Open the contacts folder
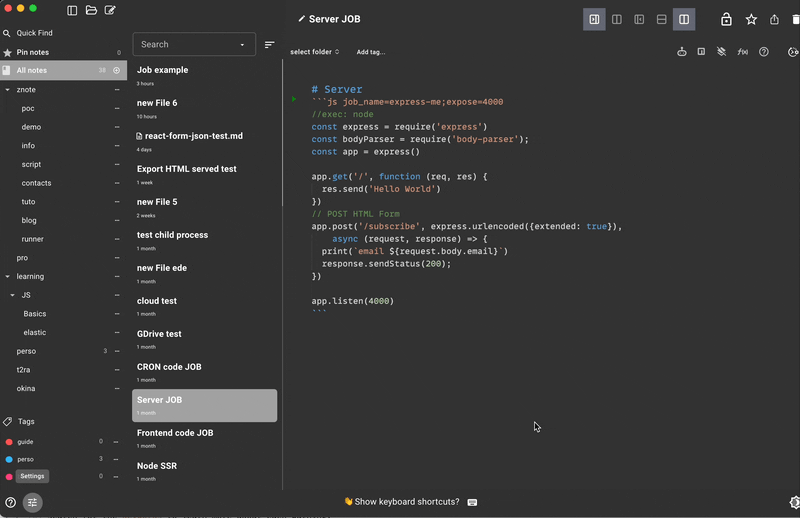The image size is (800, 518). [36, 183]
